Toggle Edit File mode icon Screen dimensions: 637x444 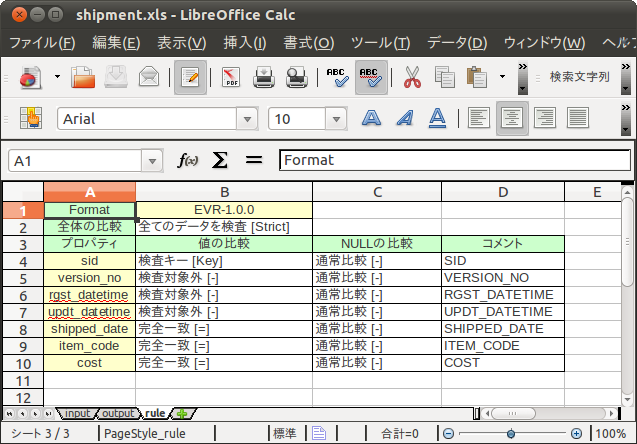pos(190,77)
